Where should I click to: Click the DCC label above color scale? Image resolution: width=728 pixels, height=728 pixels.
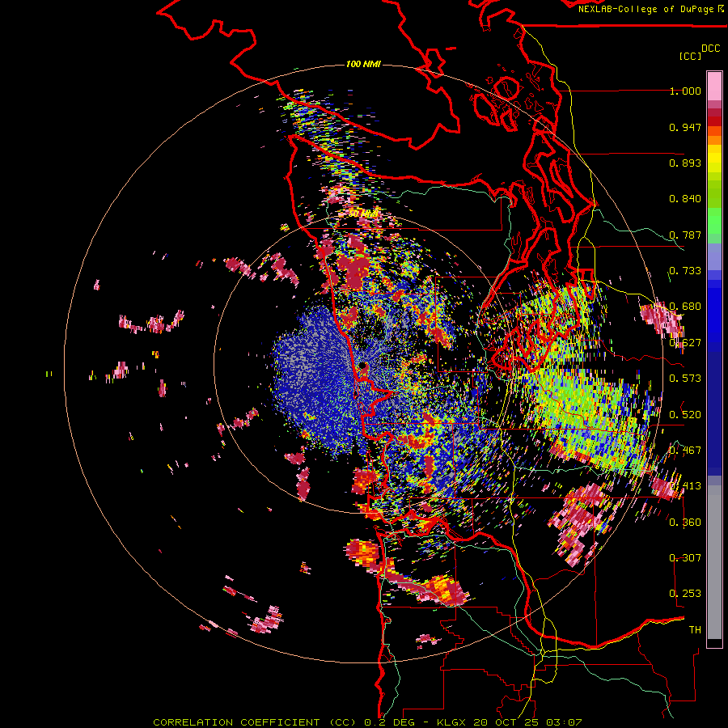pos(710,49)
